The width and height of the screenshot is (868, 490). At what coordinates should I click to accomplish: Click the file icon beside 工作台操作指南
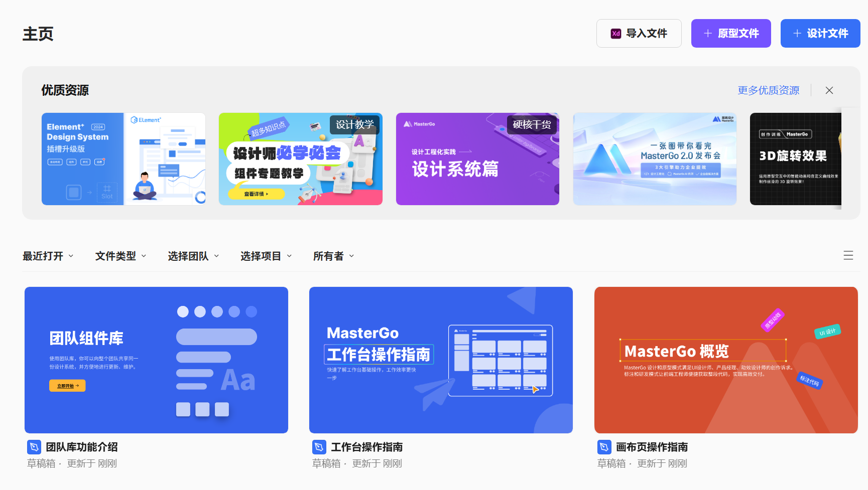319,447
